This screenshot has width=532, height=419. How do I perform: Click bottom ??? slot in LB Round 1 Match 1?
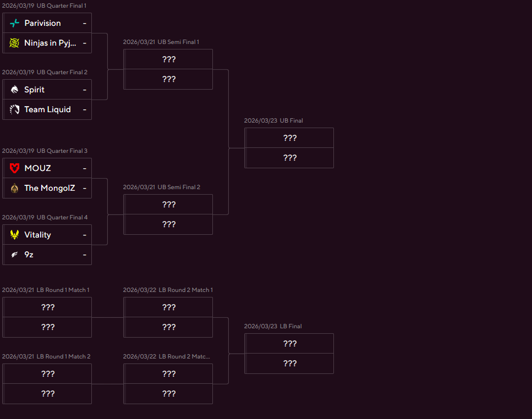(x=47, y=328)
